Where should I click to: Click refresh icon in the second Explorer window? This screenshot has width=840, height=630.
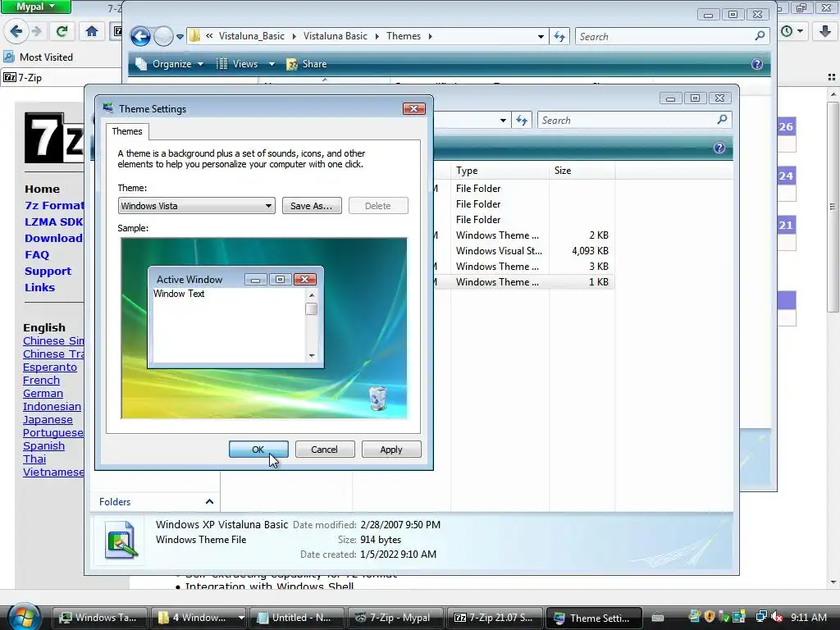pos(522,120)
